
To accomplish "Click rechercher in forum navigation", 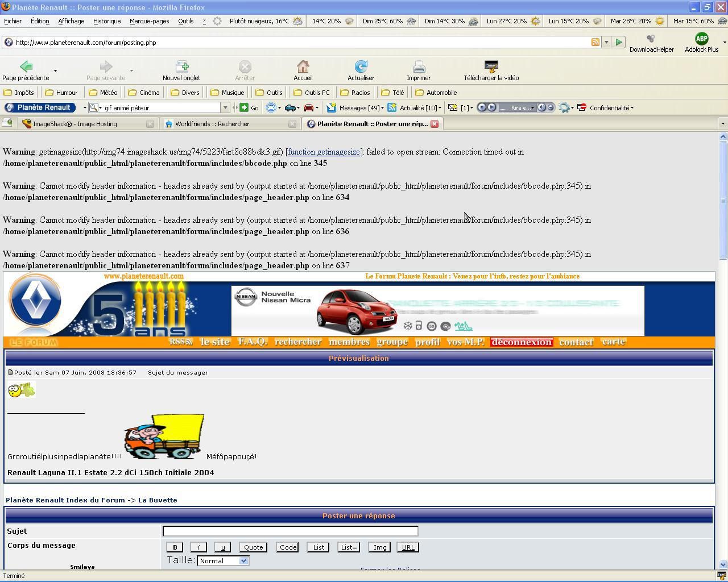I will pyautogui.click(x=298, y=342).
